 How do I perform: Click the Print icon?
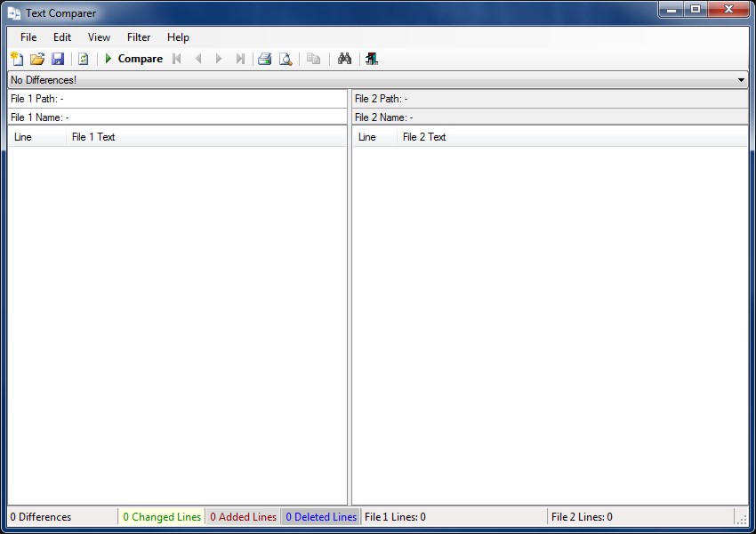264,59
